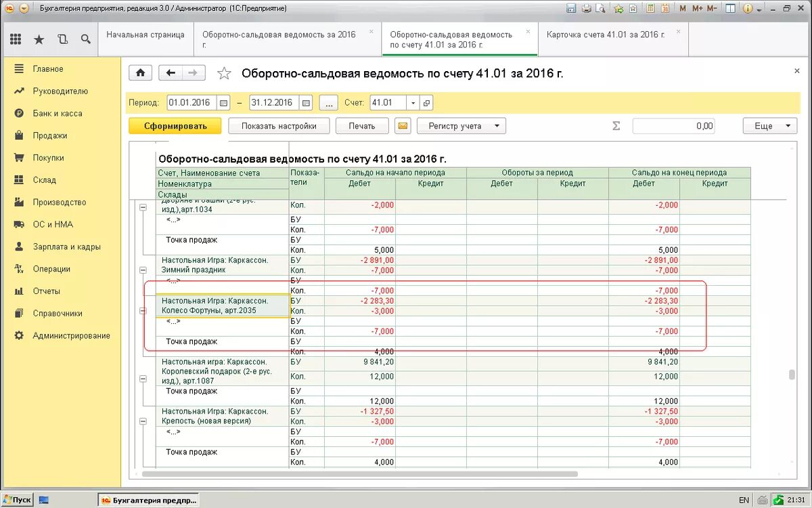The image size is (812, 508).
Task: Collapse the Королевский подарок group
Action: pos(143,381)
